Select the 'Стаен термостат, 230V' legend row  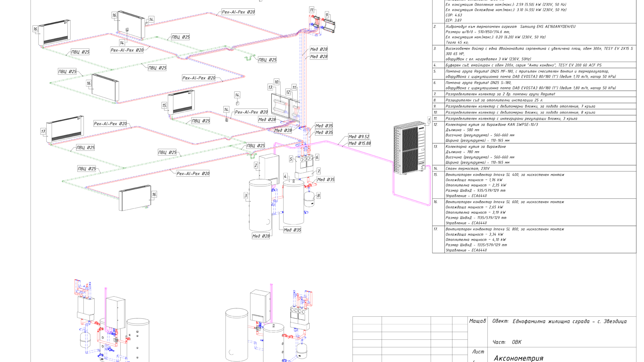tap(534, 169)
